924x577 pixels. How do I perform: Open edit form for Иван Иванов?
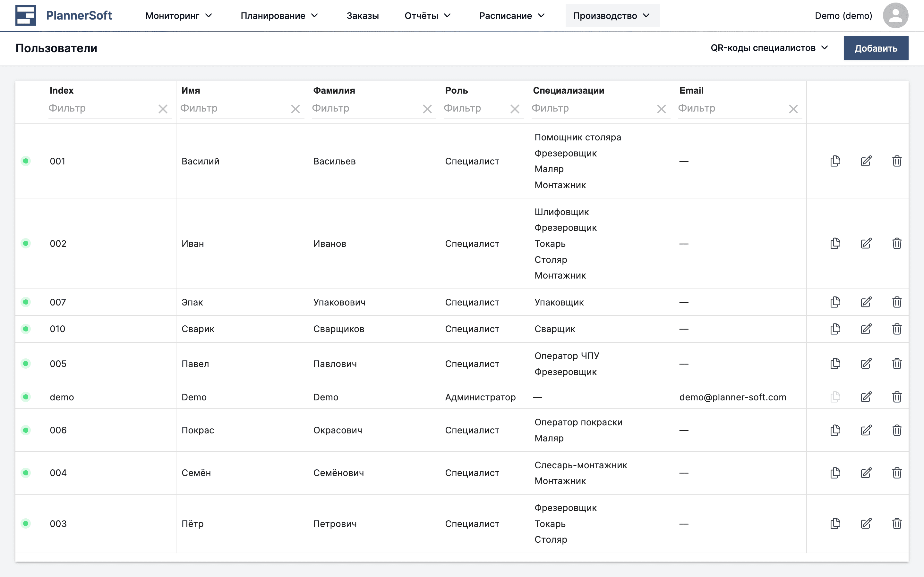point(866,243)
